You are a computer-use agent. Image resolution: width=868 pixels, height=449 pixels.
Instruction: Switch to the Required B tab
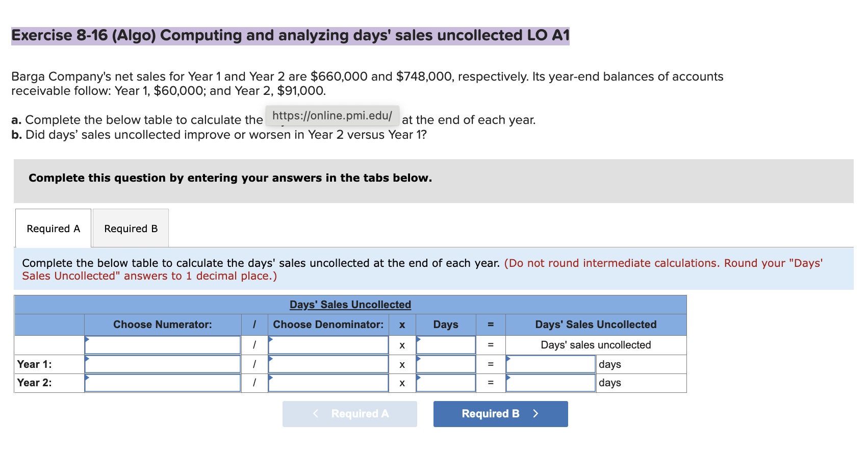[130, 228]
